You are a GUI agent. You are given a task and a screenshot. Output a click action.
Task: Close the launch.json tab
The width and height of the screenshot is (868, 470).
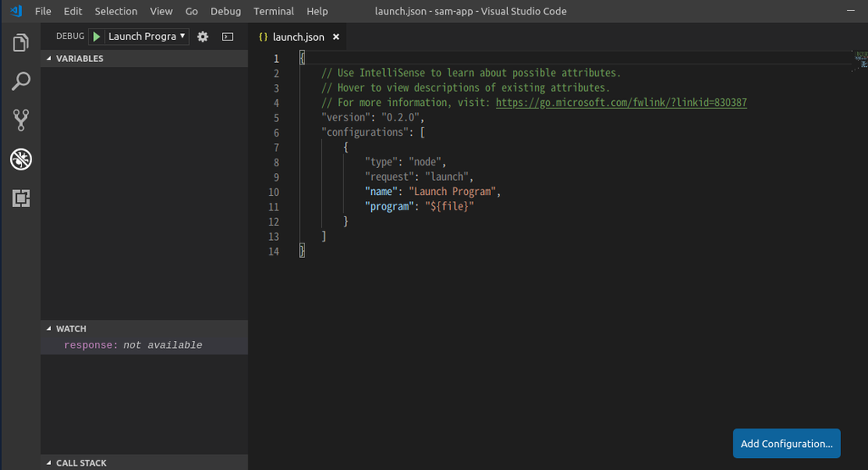336,36
